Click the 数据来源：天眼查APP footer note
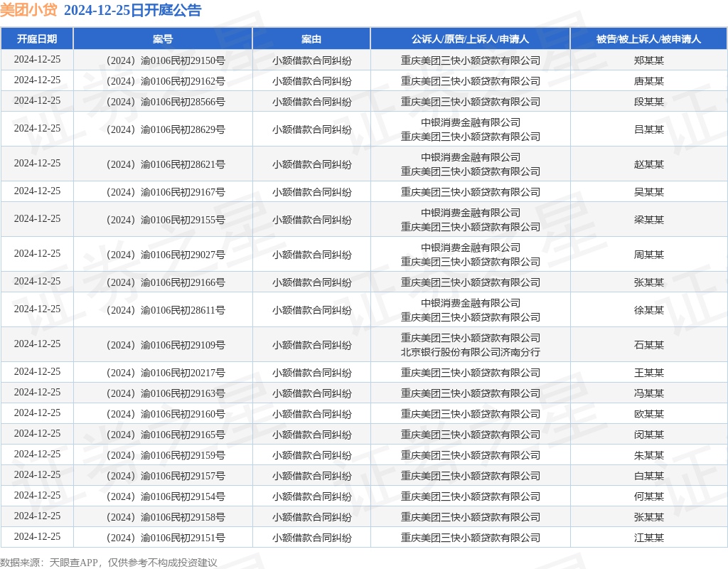Image resolution: width=728 pixels, height=569 pixels. pos(108,563)
